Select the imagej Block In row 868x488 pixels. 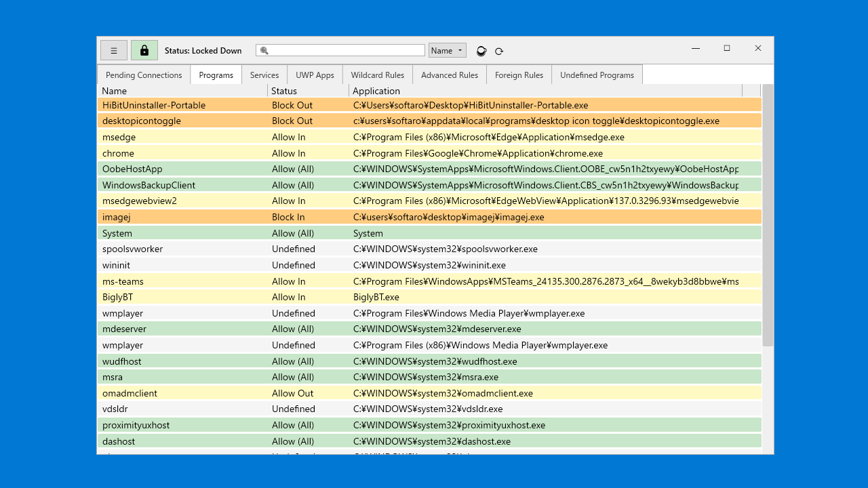tap(429, 217)
